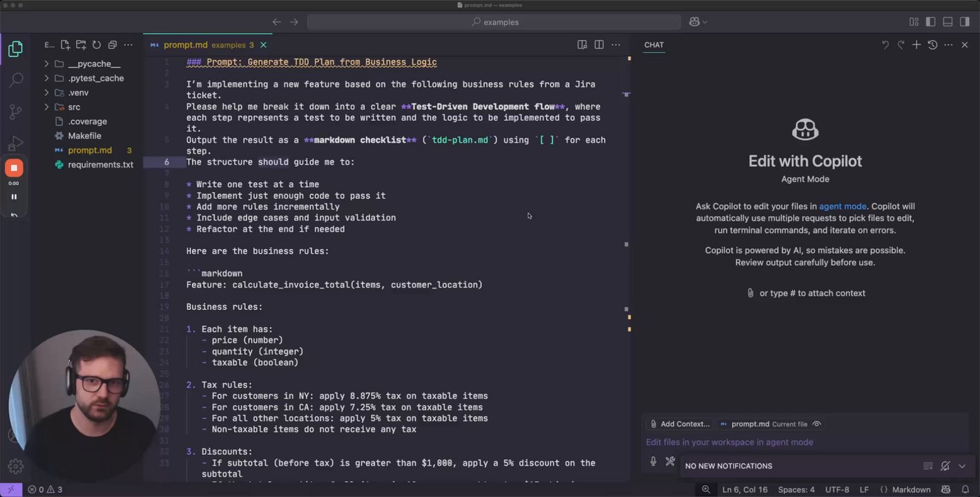Click the Ln 6, Col 16 position indicator
This screenshot has height=497, width=980.
(744, 489)
